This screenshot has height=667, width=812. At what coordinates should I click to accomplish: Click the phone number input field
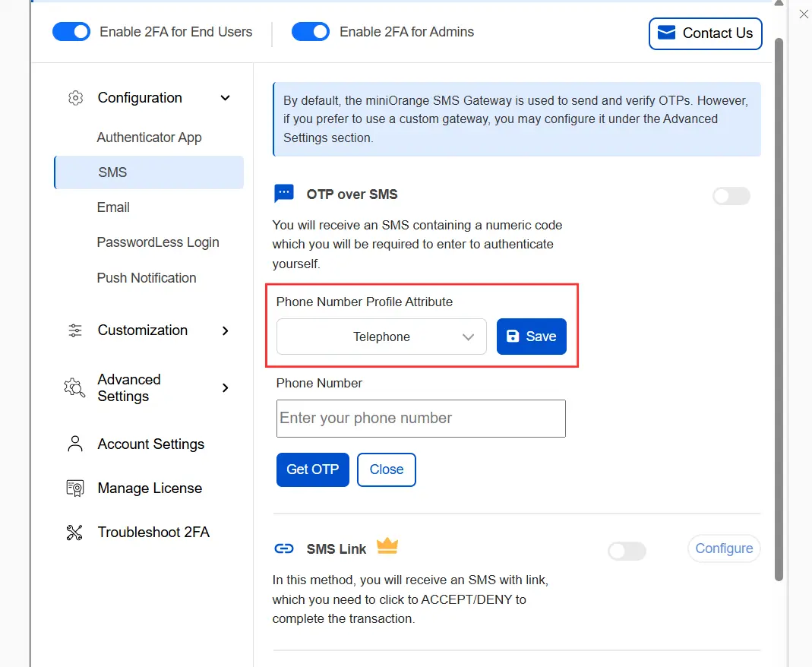pyautogui.click(x=421, y=419)
